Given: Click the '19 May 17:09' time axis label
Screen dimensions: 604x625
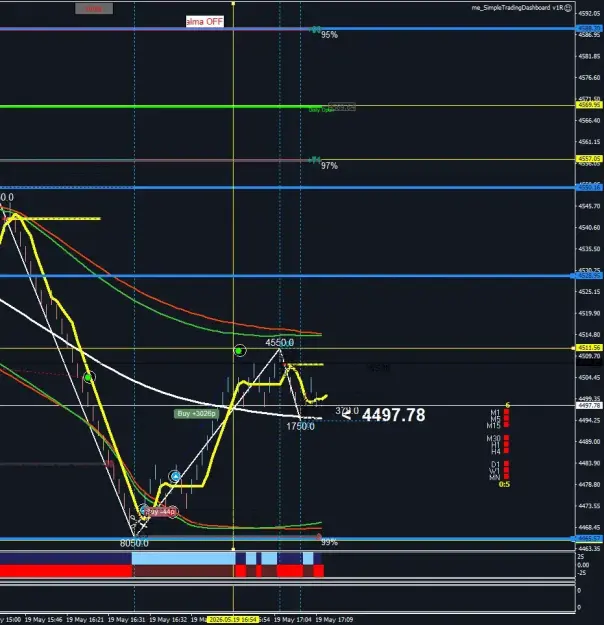Looking at the screenshot, I should tap(334, 619).
